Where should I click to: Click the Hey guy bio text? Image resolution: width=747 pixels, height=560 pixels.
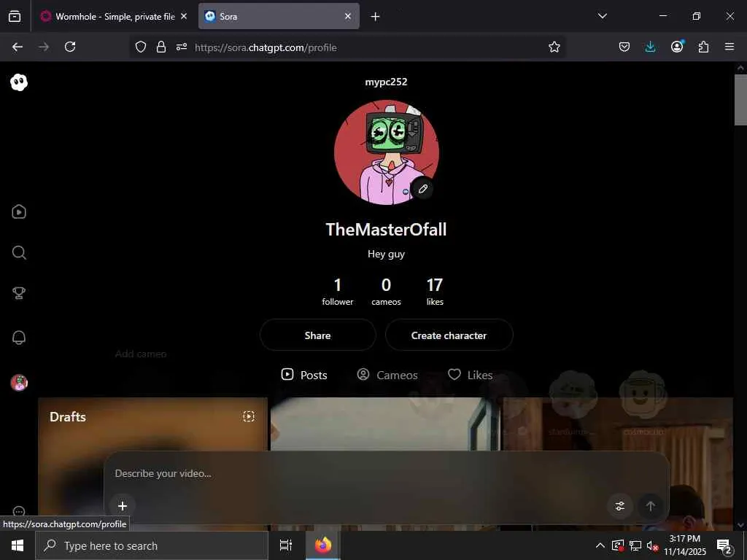[x=387, y=254]
